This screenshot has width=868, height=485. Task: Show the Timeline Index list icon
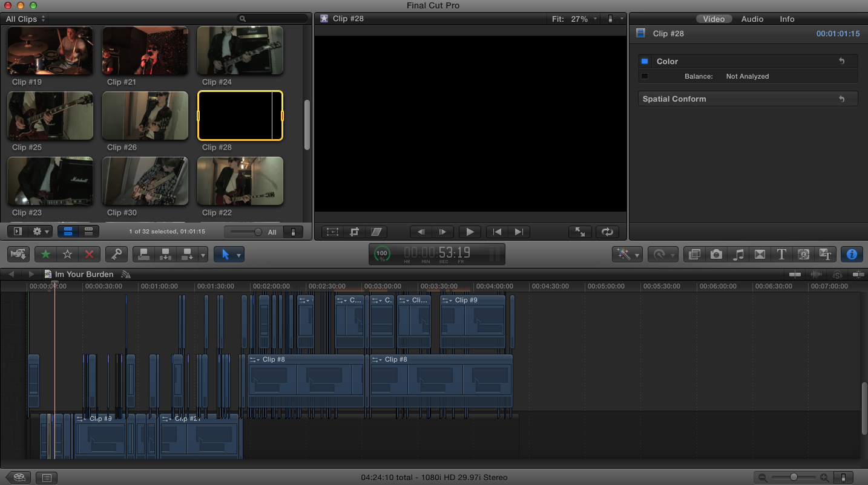coord(47,478)
